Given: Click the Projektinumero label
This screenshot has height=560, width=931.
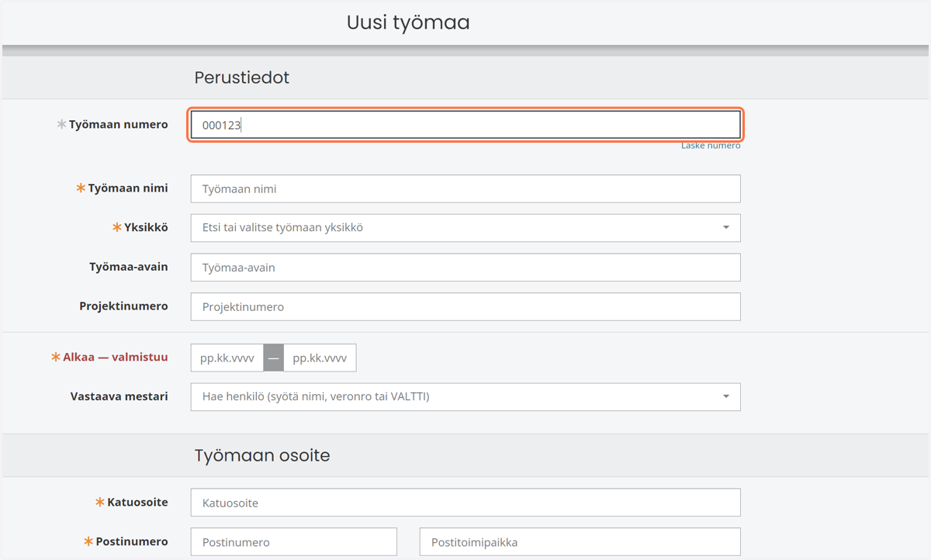Looking at the screenshot, I should [123, 306].
